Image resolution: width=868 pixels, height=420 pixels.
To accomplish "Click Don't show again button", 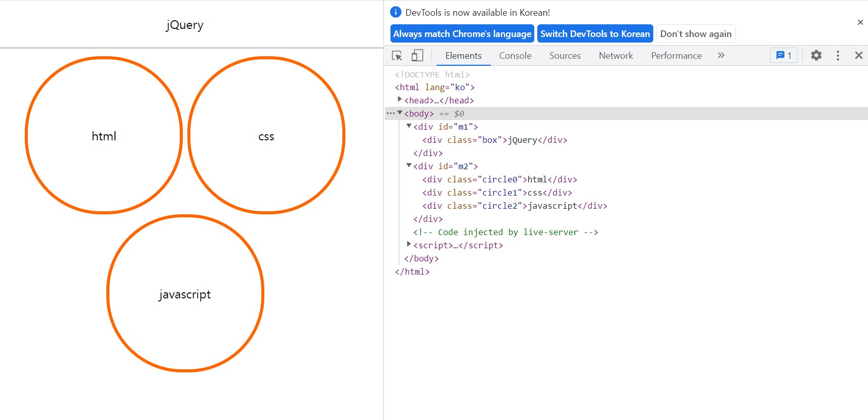I will [696, 34].
